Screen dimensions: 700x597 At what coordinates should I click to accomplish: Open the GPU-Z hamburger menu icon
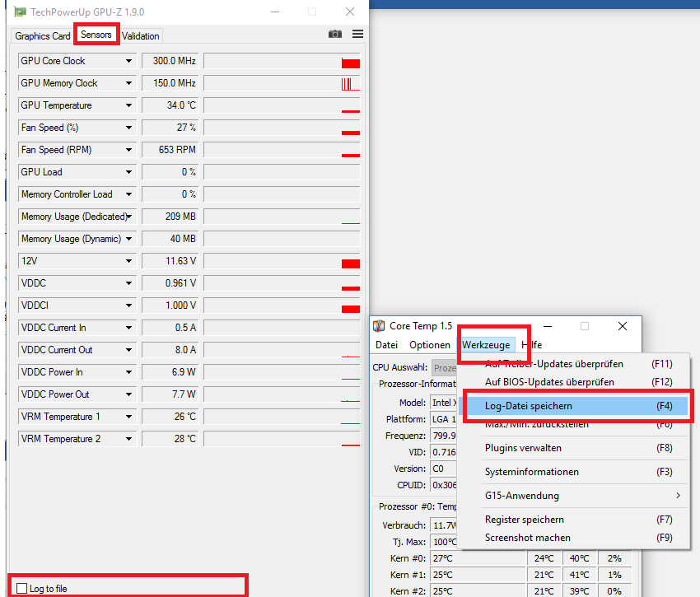[x=357, y=34]
